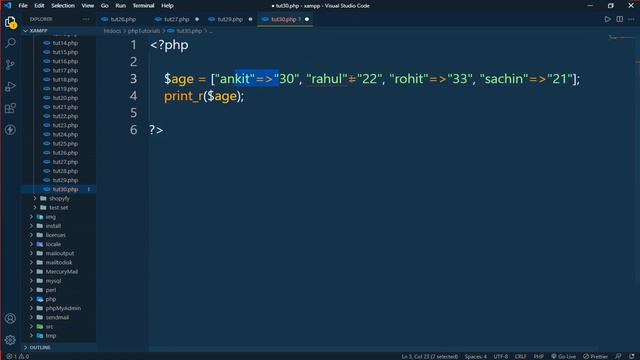Open the VS Code logo menu

pyautogui.click(x=8, y=6)
